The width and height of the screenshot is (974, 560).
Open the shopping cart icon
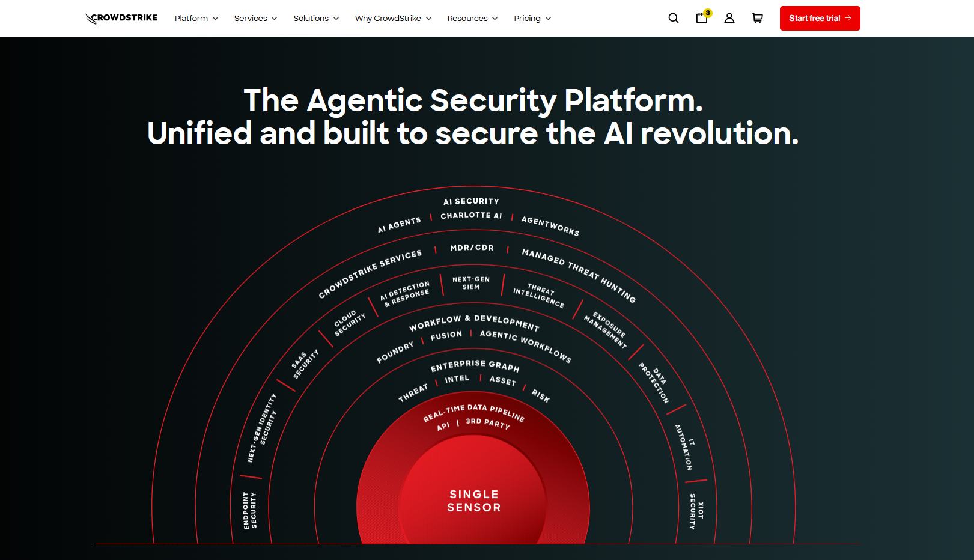[x=758, y=18]
